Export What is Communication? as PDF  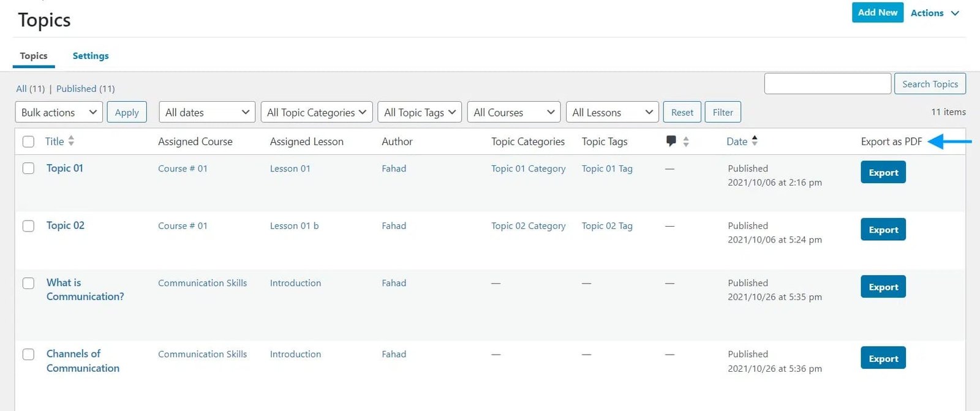coord(883,287)
